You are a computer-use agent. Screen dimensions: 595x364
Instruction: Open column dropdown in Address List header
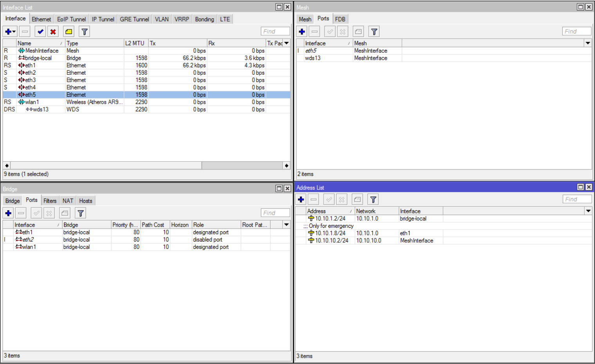point(588,211)
